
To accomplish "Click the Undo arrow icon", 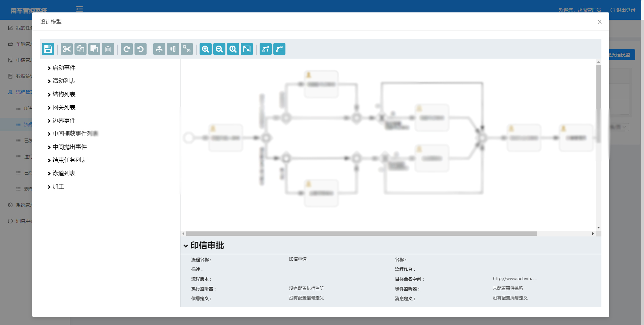I will (141, 49).
